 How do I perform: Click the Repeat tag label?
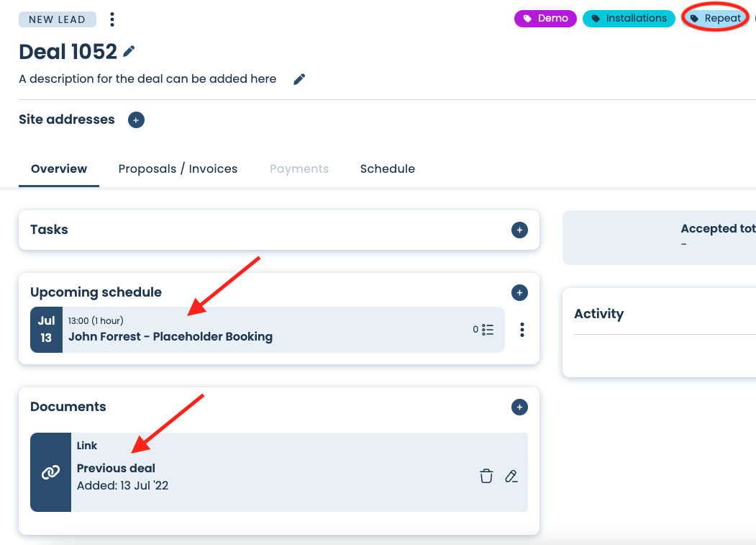(x=716, y=19)
